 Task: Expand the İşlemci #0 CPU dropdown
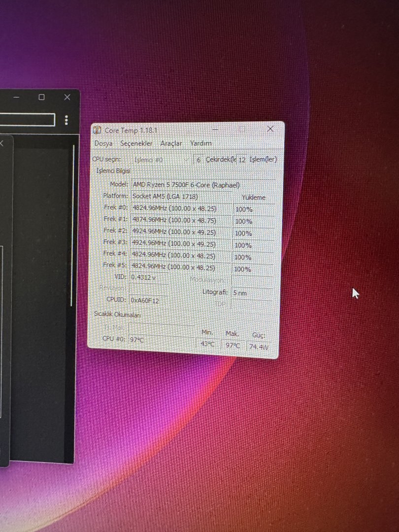tap(161, 160)
